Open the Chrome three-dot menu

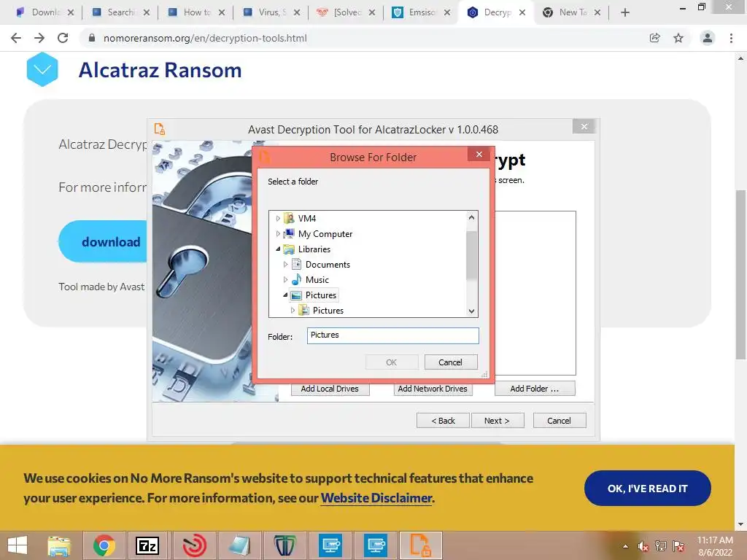click(731, 38)
